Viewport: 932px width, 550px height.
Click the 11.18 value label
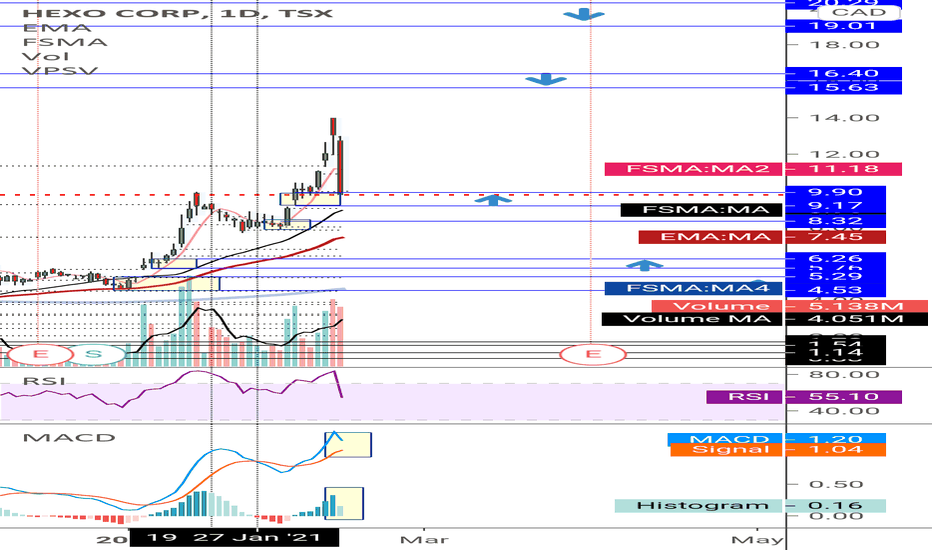[x=843, y=169]
